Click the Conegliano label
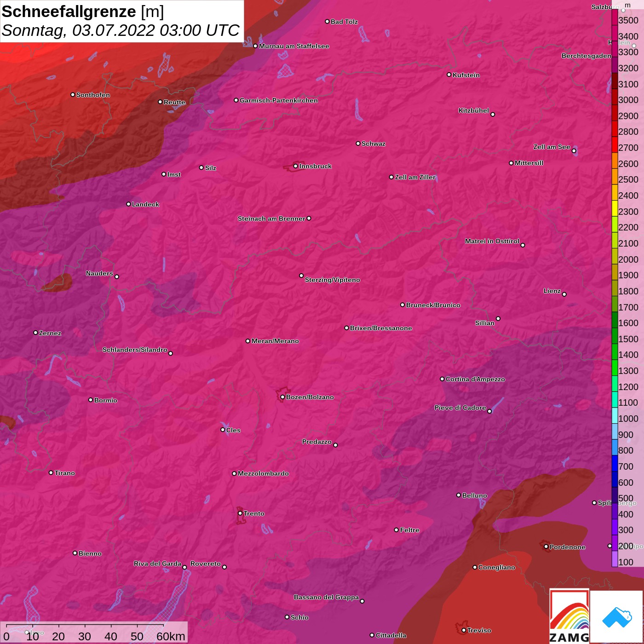The height and width of the screenshot is (644, 644). pos(497,567)
